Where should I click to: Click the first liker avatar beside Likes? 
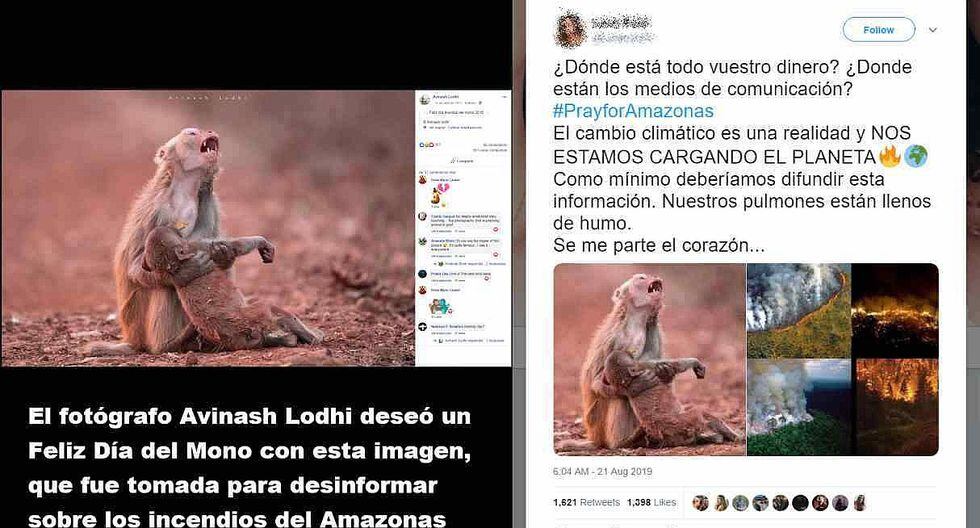701,502
